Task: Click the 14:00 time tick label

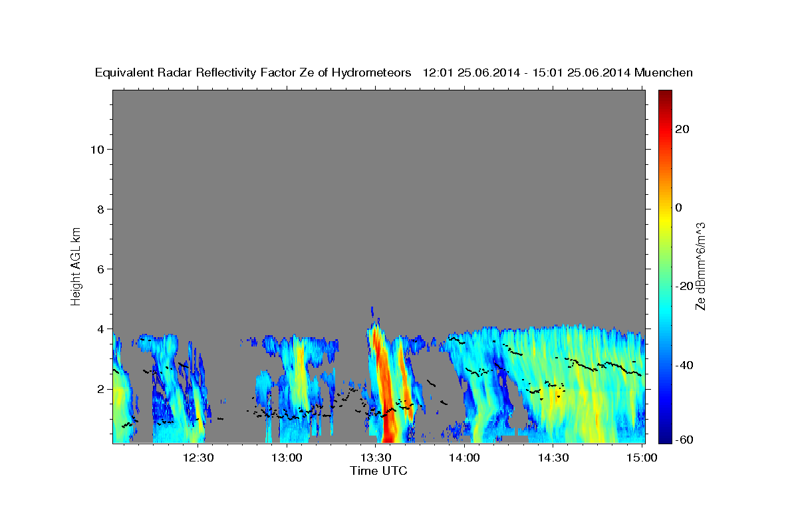Action: point(464,458)
